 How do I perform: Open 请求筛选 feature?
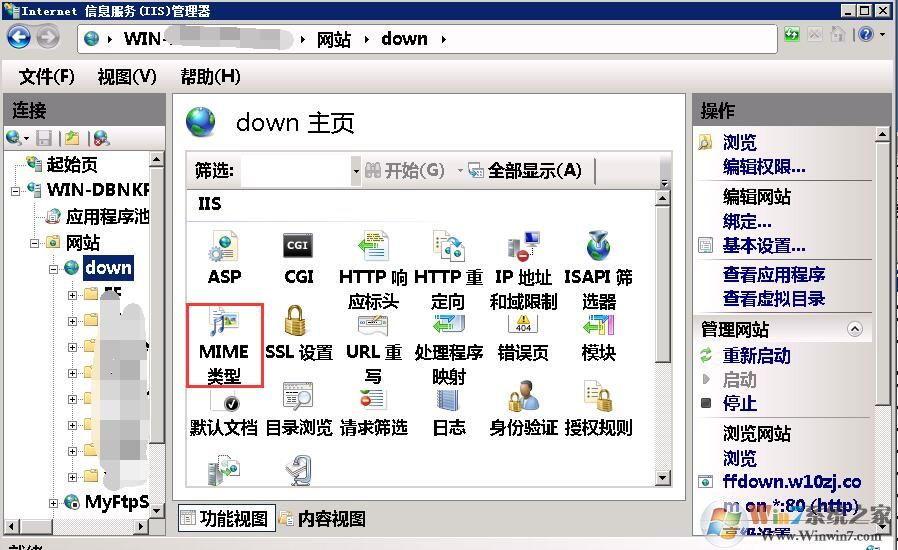click(373, 414)
